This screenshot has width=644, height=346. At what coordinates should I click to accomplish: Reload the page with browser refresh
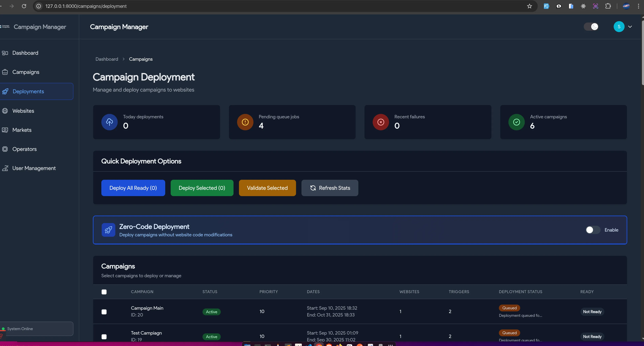(x=24, y=6)
